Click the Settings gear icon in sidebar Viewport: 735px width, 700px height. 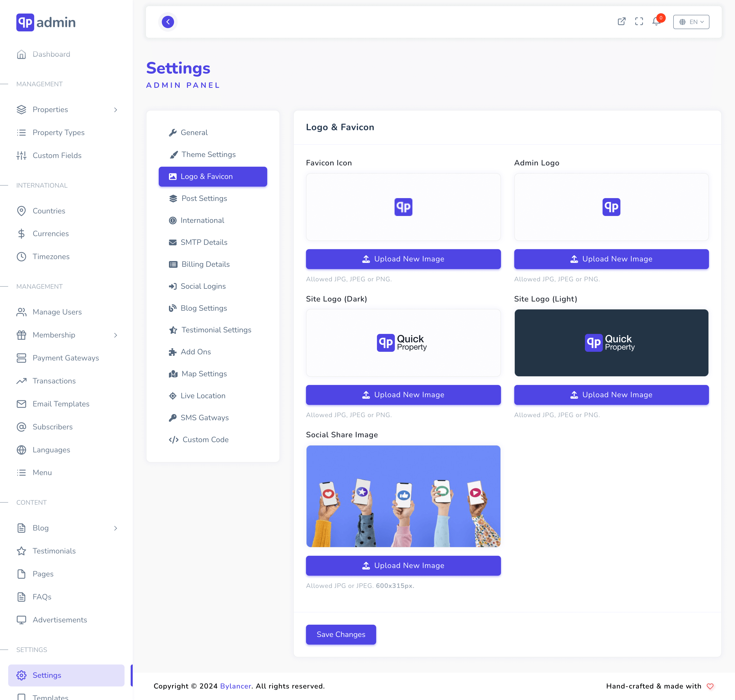[x=22, y=675]
